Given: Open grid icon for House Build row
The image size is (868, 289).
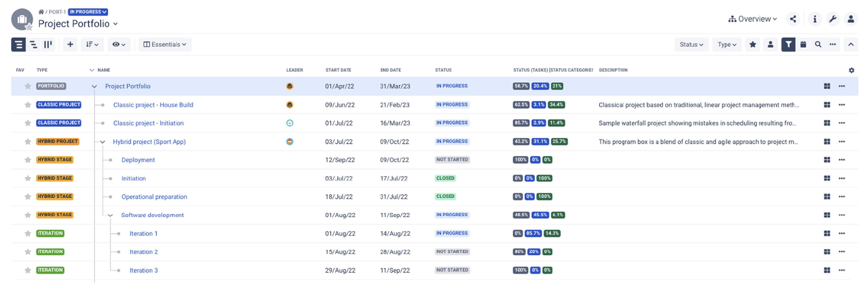Looking at the screenshot, I should coord(827,105).
